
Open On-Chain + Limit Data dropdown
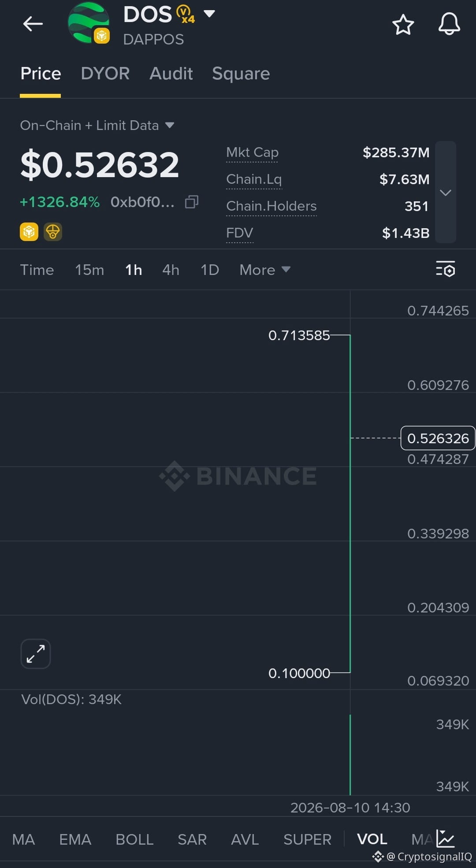coord(97,126)
